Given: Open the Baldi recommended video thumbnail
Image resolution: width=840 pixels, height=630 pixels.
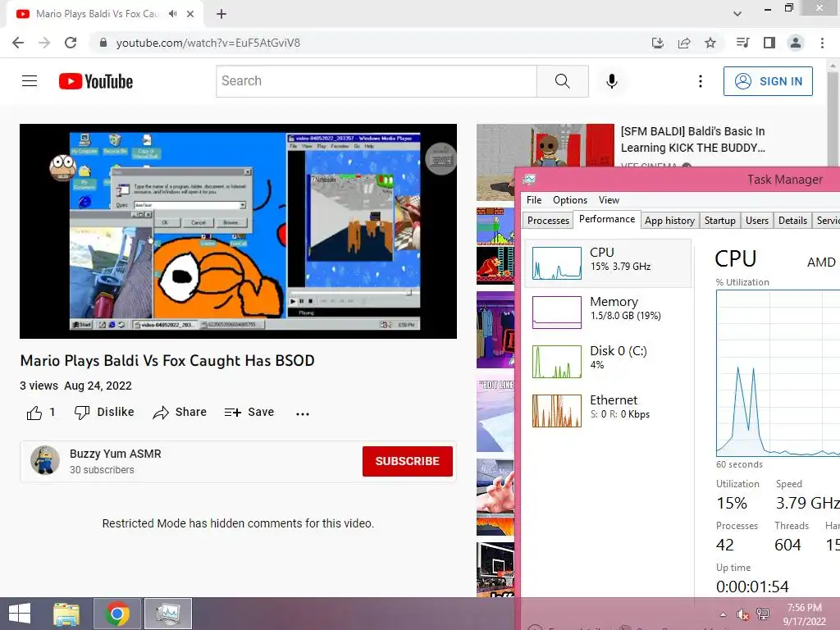Looking at the screenshot, I should point(546,145).
